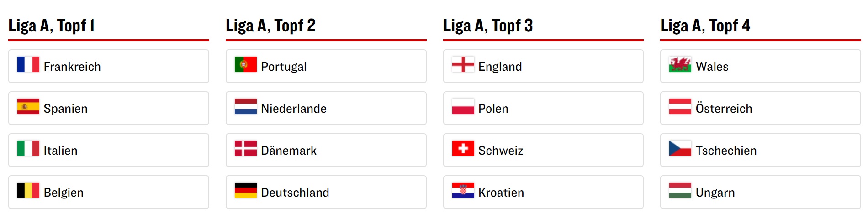Click the Czech flag icon
Viewport: 868px width, 219px height.
(x=680, y=148)
